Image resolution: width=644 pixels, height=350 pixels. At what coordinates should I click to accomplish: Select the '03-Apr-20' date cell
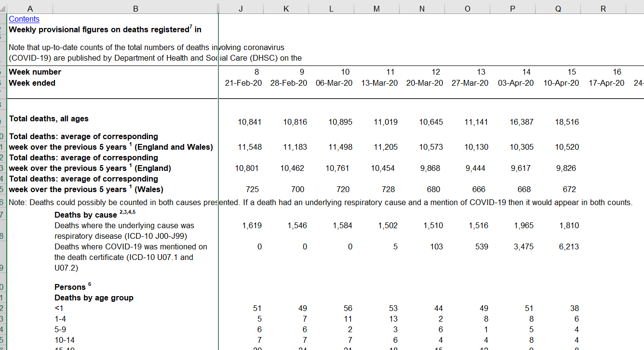pos(516,83)
